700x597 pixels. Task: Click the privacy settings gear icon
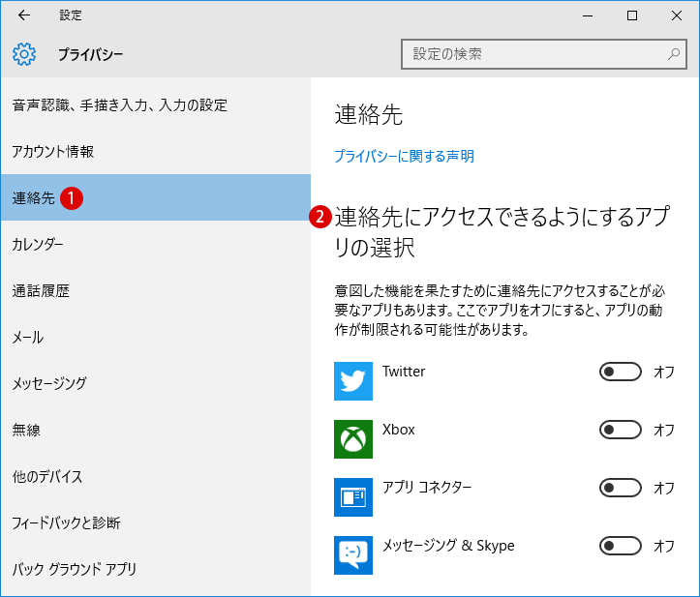pos(24,54)
